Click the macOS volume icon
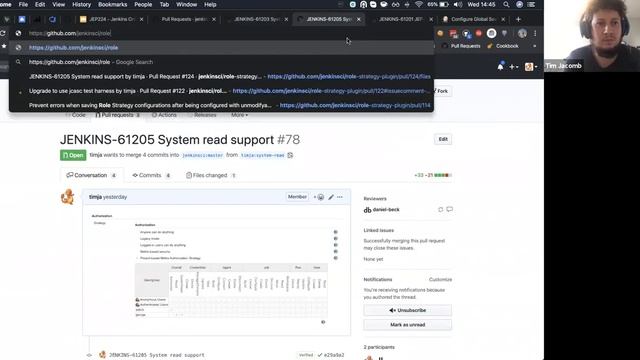 tap(458, 4)
